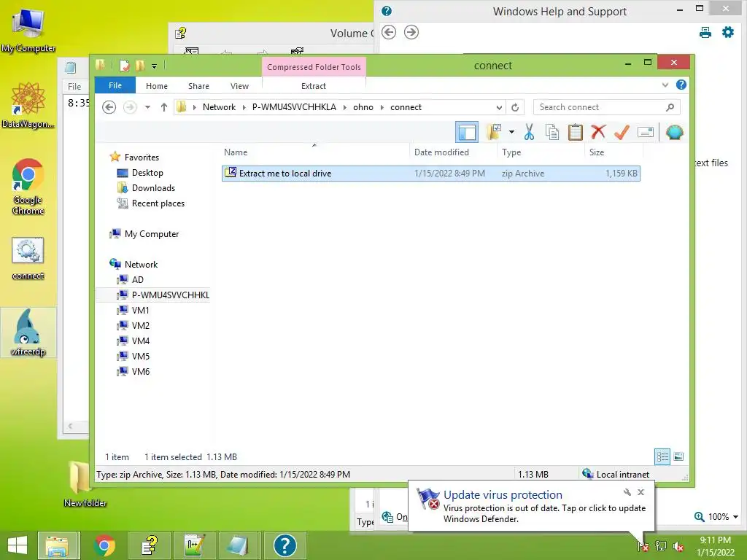The image size is (747, 560).
Task: Click the Update virus protection notification
Action: tap(531, 506)
